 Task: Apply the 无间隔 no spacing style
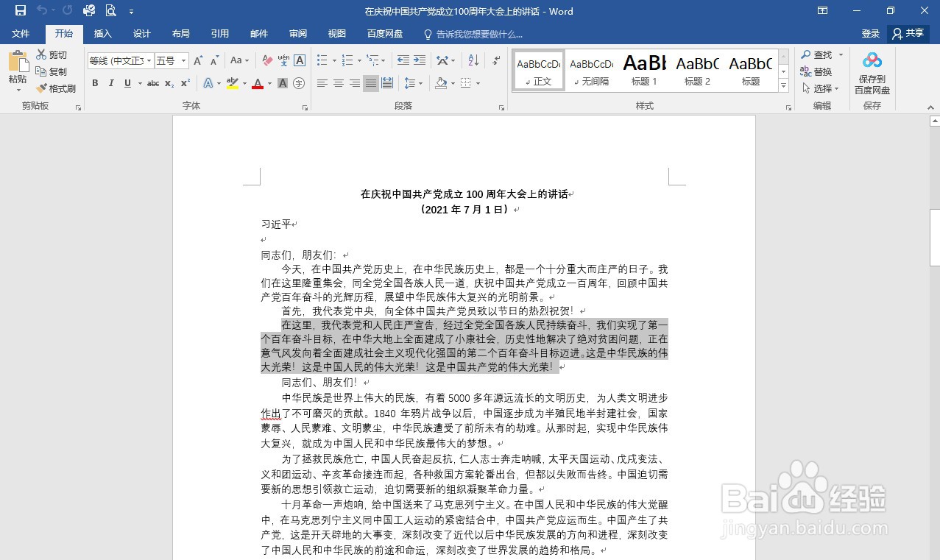point(591,71)
